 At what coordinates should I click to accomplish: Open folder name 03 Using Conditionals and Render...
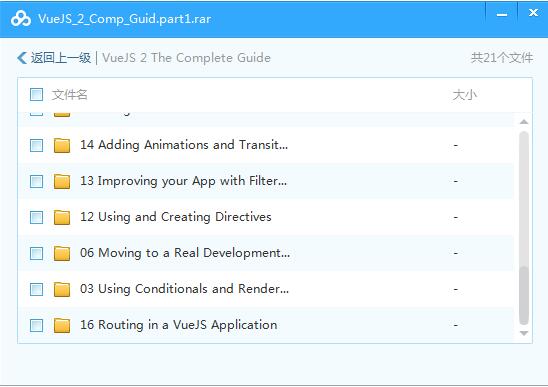[x=185, y=289]
